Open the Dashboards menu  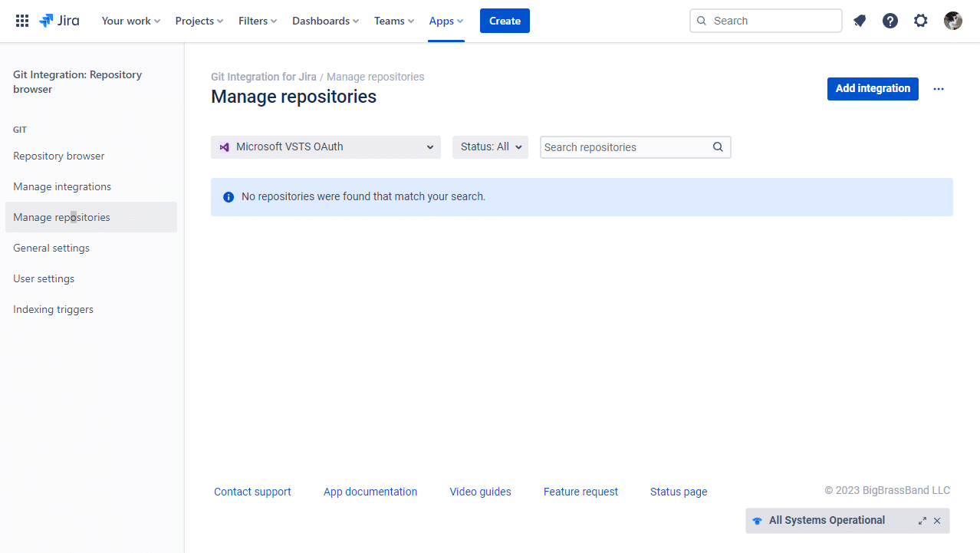tap(325, 21)
